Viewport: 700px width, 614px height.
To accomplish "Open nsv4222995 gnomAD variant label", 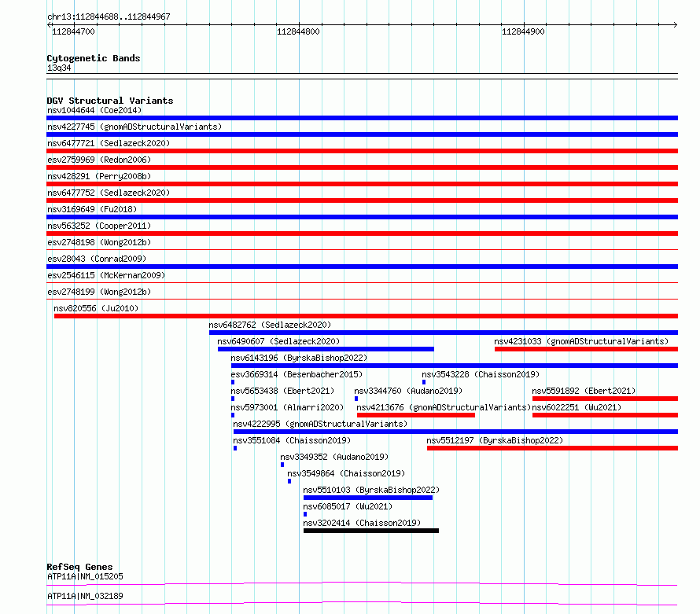I will 321,424.
